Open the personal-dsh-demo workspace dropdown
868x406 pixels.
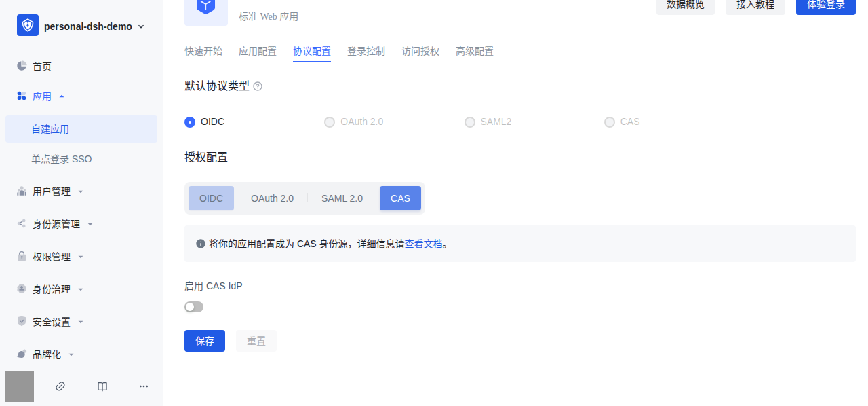click(x=141, y=26)
